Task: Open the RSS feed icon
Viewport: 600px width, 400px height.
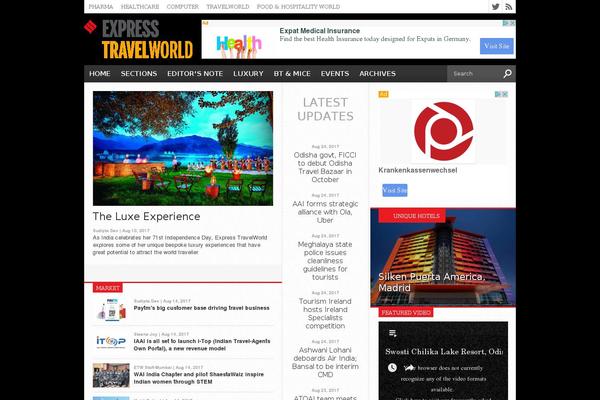Action: [x=509, y=7]
